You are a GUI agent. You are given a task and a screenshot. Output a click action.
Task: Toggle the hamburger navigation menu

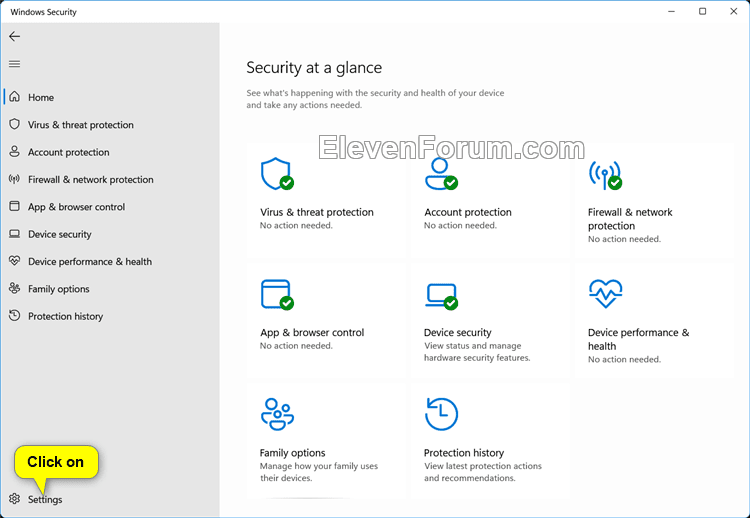coord(14,64)
